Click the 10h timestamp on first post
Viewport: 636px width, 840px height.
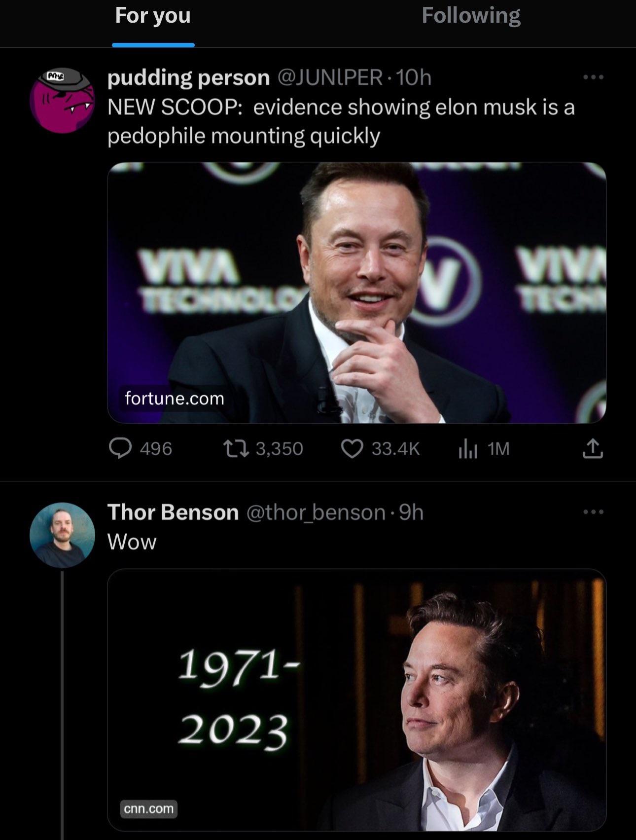414,77
